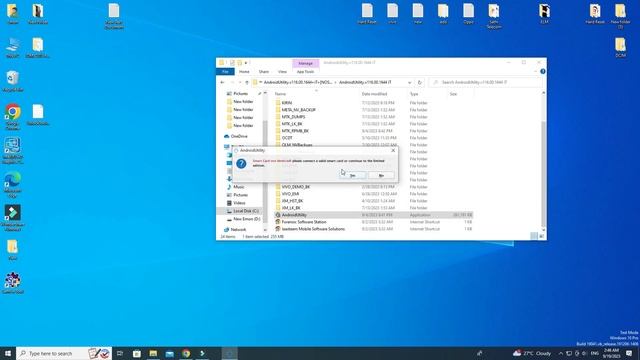This screenshot has width=640, height=360.
Task: Select the AndroidUtility application file
Action: click(x=294, y=215)
